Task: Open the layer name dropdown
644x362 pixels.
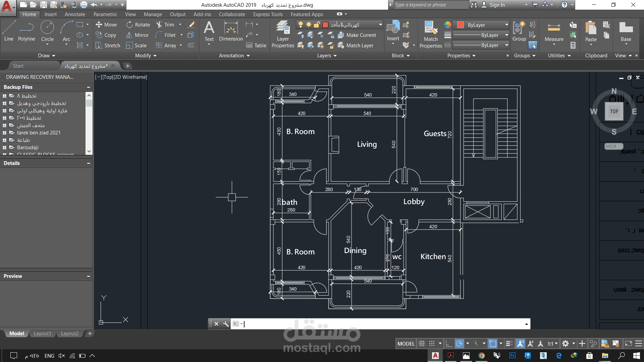Action: click(380, 24)
